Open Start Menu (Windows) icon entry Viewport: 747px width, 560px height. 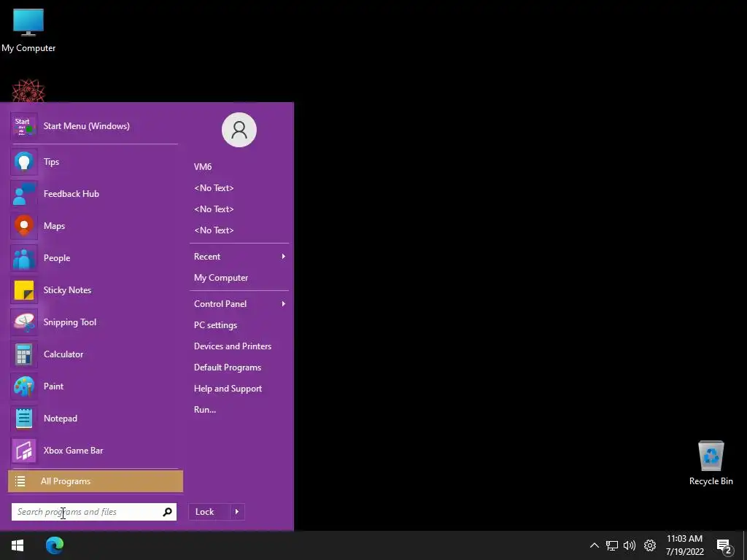click(24, 126)
